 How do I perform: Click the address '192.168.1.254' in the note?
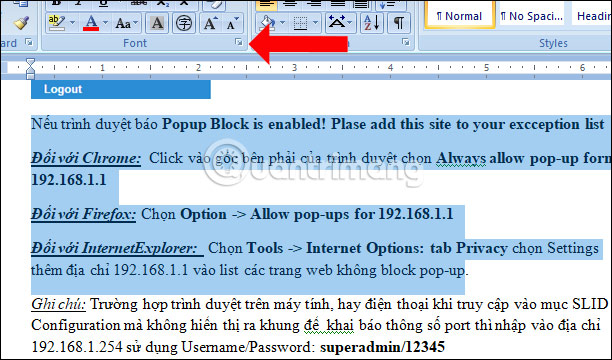pos(77,346)
